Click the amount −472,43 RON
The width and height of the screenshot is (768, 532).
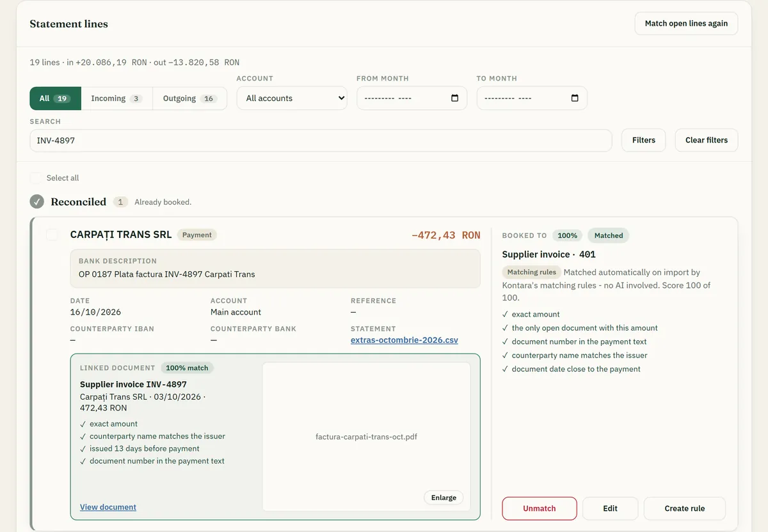[446, 235]
